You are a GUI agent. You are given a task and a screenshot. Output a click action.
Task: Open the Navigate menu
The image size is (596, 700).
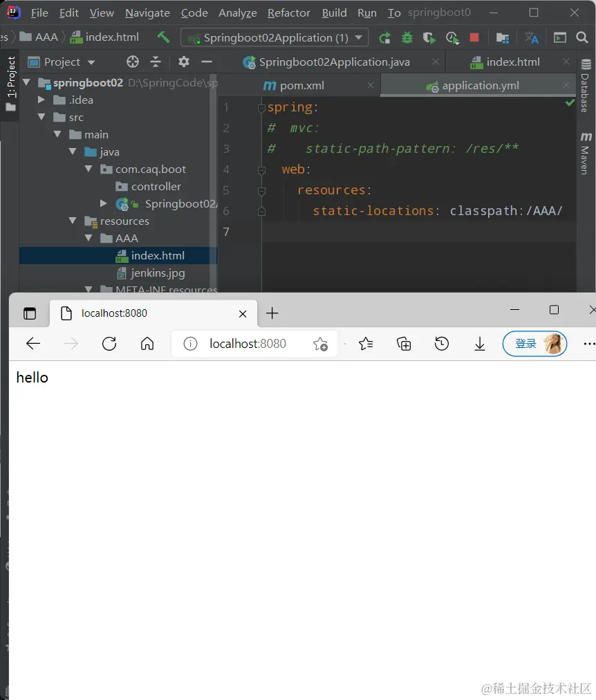click(147, 13)
